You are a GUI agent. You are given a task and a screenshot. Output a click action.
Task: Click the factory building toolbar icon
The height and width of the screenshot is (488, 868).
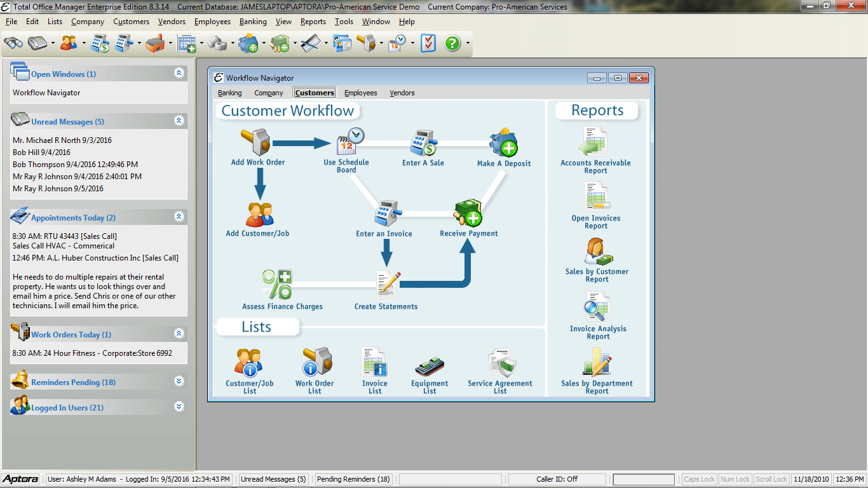(x=155, y=43)
